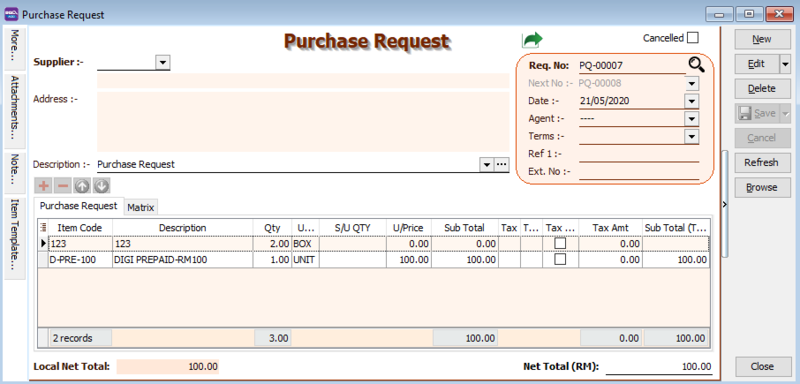Click the grid column chooser icon
800x384 pixels.
43,227
